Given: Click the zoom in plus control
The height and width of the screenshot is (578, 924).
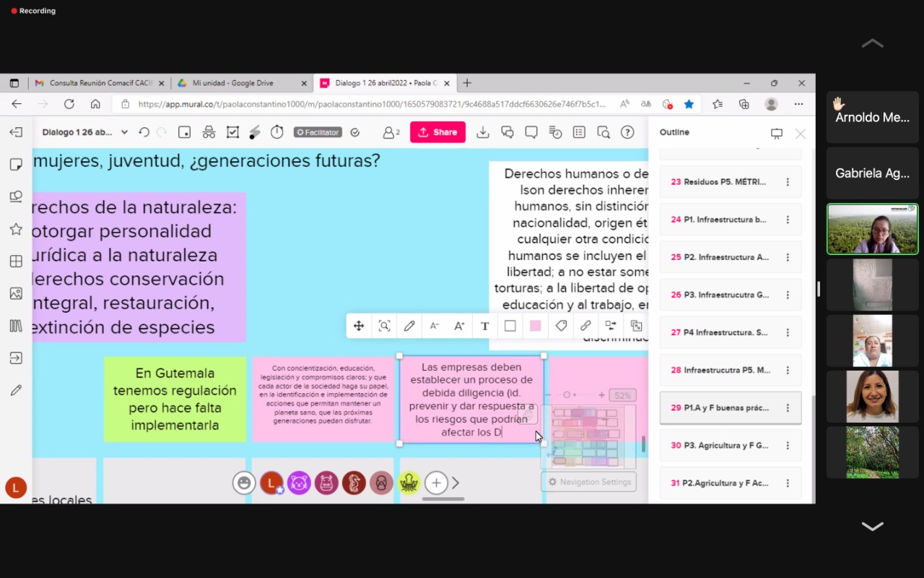Looking at the screenshot, I should [602, 395].
